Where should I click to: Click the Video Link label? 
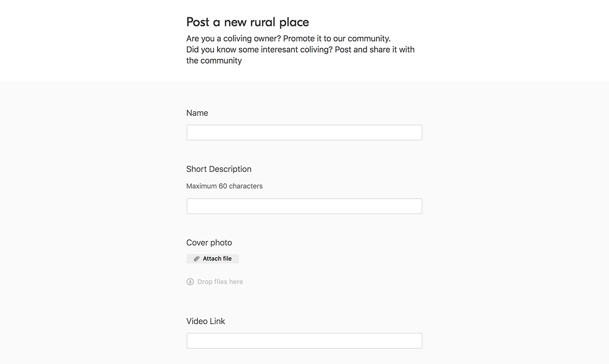(206, 321)
